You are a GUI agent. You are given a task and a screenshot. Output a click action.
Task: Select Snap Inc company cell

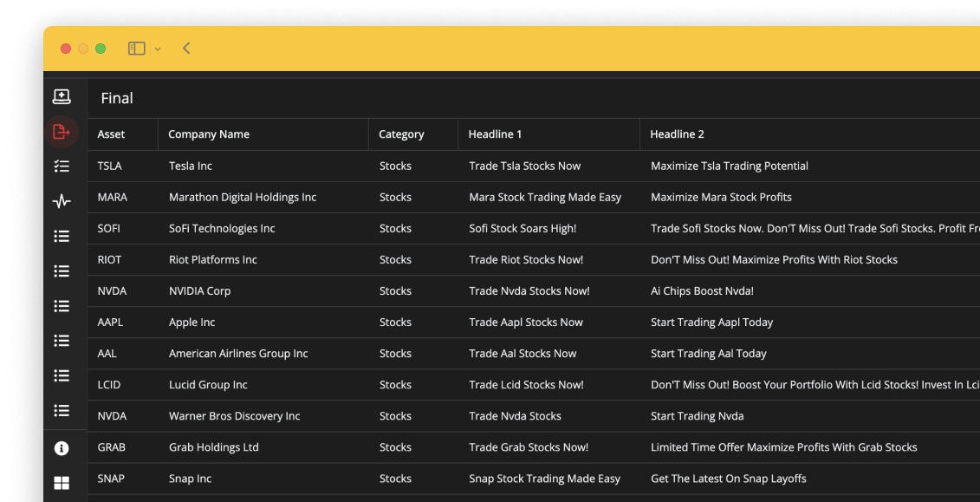click(190, 479)
